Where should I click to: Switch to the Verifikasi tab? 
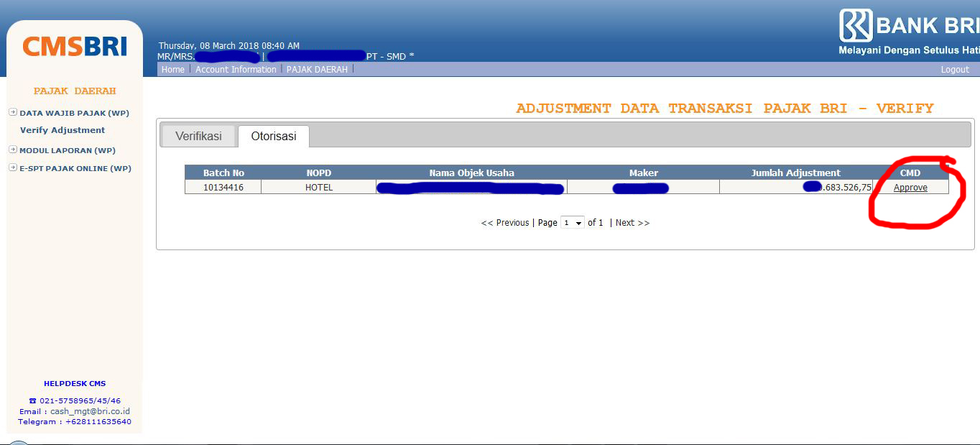click(x=198, y=135)
